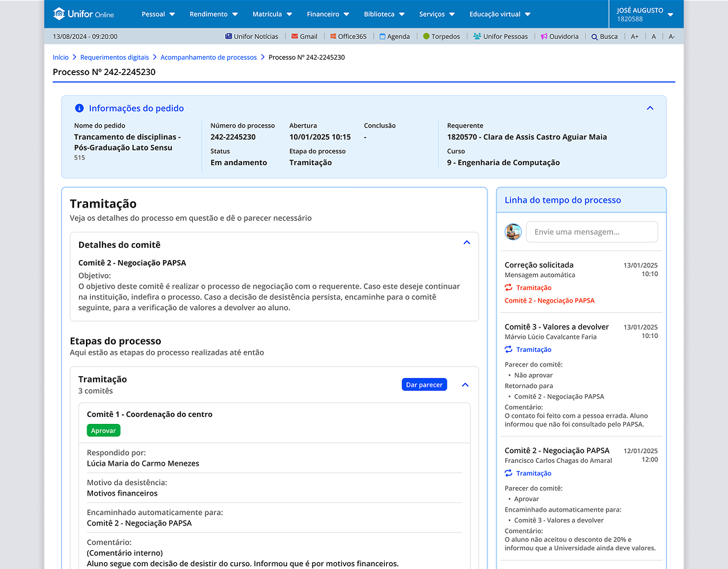Click the Linha do tempo do processo heading

563,201
